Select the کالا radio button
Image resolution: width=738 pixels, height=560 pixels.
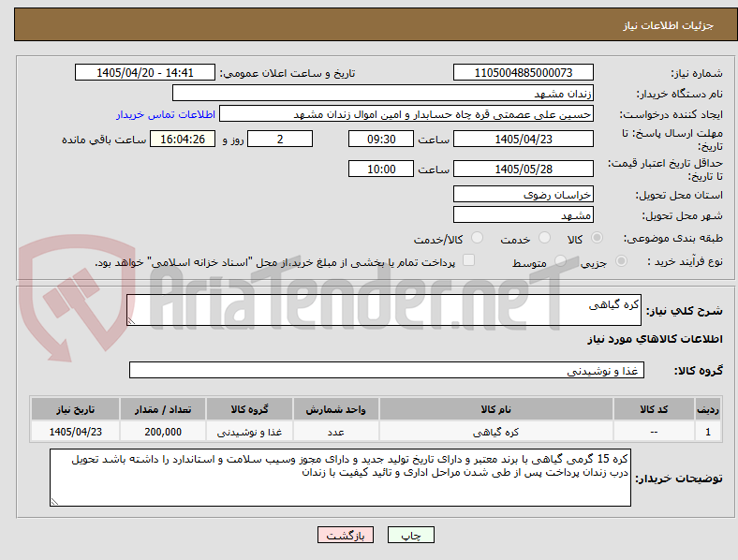597,238
